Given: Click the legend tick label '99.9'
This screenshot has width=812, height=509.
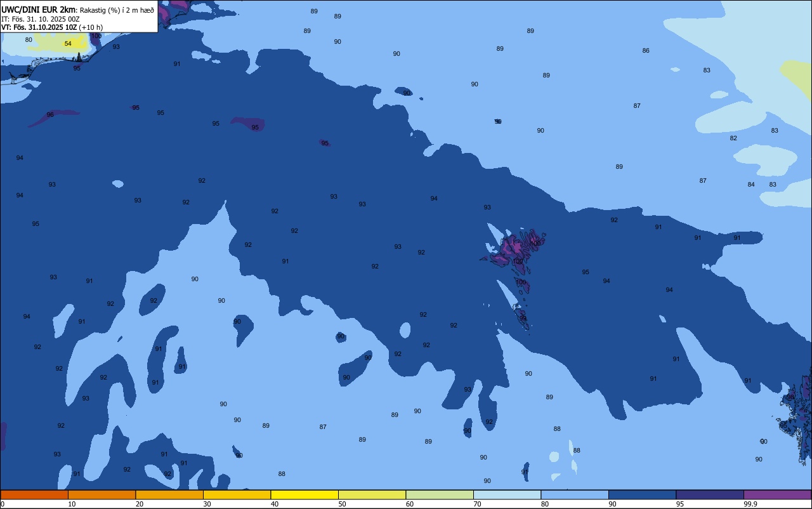Looking at the screenshot, I should 750,504.
